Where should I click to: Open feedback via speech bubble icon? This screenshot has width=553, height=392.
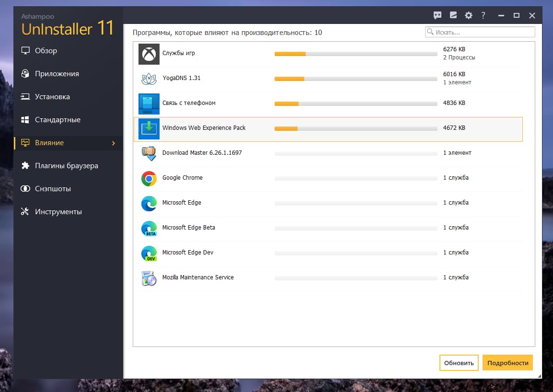pos(437,15)
